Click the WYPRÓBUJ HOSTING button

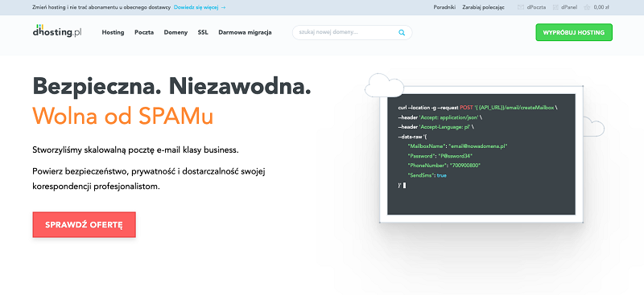pos(574,32)
